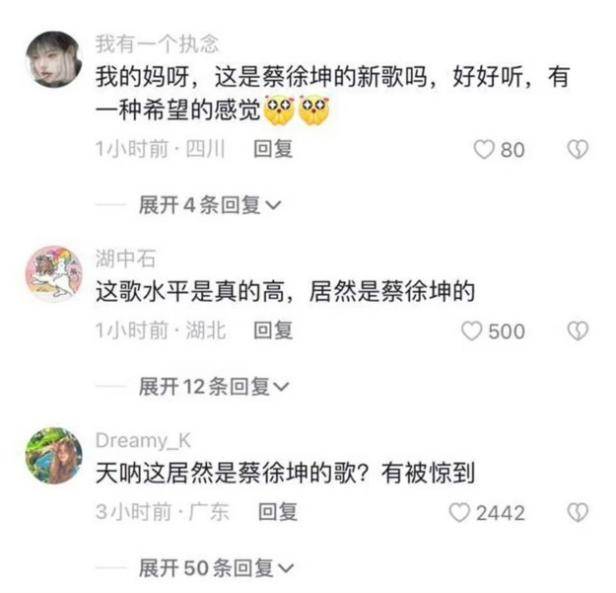616x593 pixels.
Task: Like 湖中石's comment with 500 likes
Action: pos(471,331)
